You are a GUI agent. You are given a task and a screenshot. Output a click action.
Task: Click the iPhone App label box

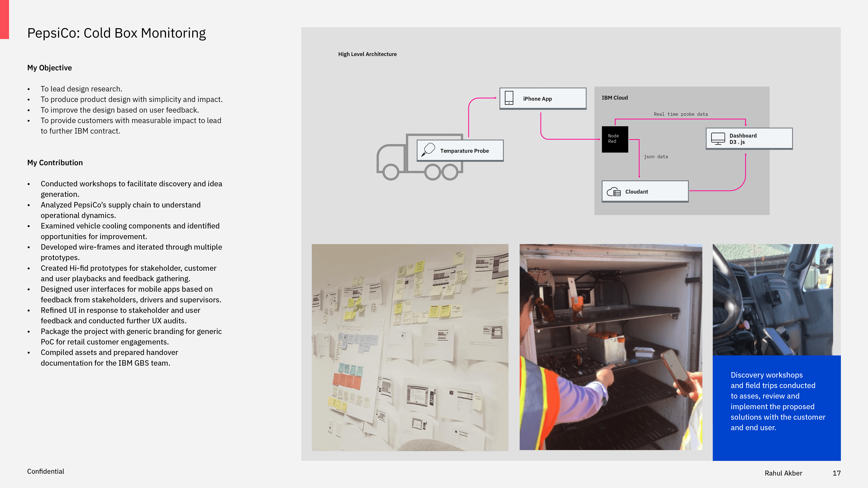coord(542,99)
